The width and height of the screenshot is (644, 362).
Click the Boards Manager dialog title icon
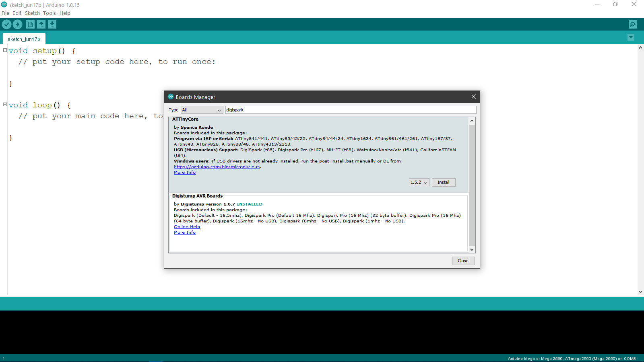click(x=171, y=97)
